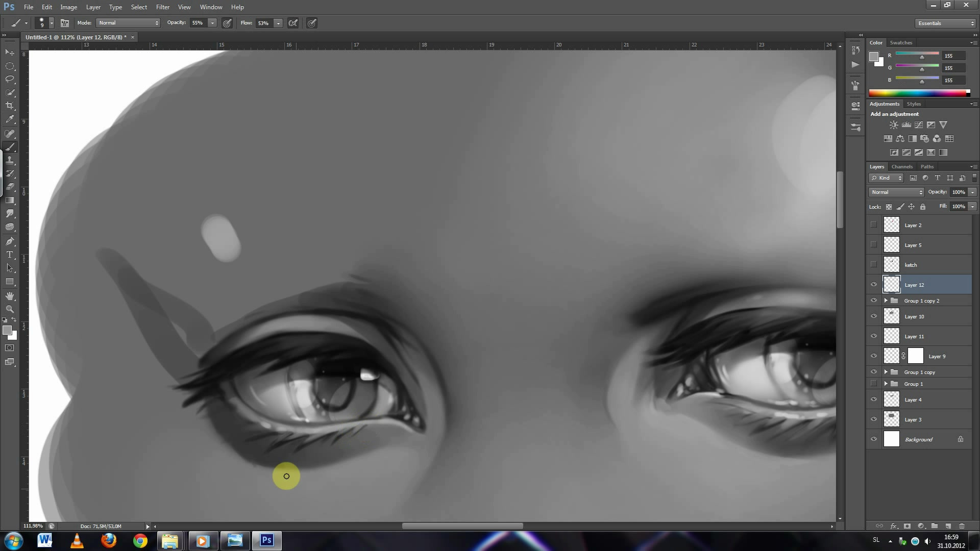
Task: Click Delete layer trash icon
Action: click(x=962, y=526)
